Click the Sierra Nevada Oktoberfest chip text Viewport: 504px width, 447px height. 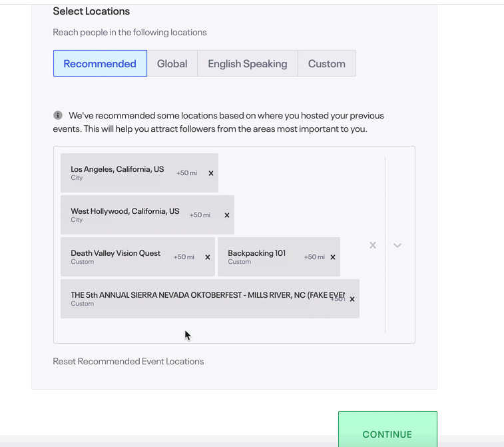200,295
